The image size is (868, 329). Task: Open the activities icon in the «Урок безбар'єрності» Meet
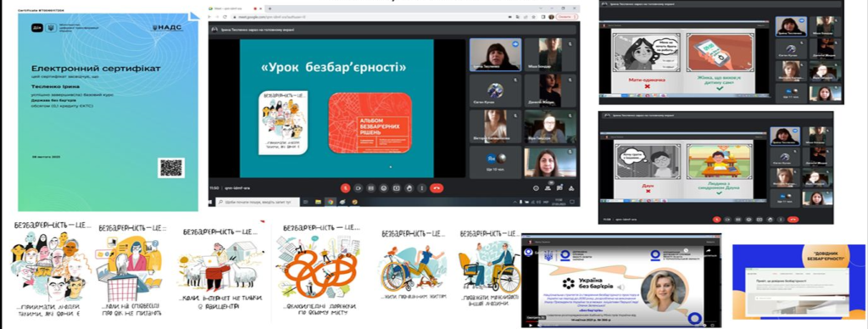(x=571, y=188)
